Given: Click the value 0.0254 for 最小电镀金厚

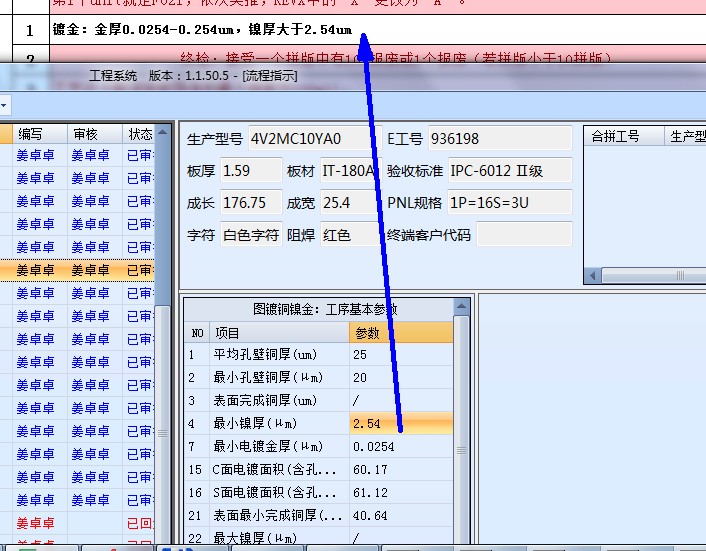Looking at the screenshot, I should click(x=401, y=446).
